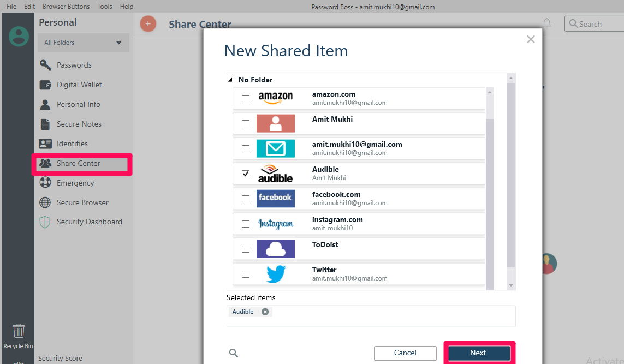Select the Twitter entry title

(324, 270)
